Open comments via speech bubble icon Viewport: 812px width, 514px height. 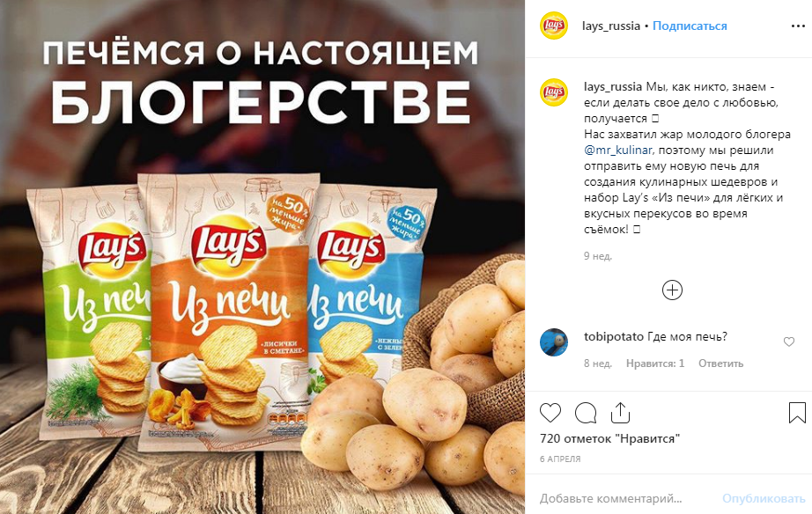point(586,413)
